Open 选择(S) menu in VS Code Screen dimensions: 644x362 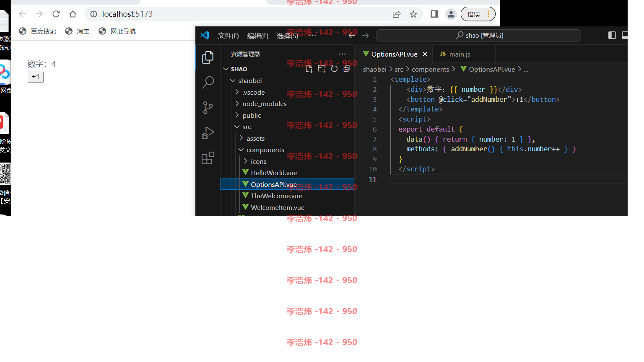click(x=288, y=36)
